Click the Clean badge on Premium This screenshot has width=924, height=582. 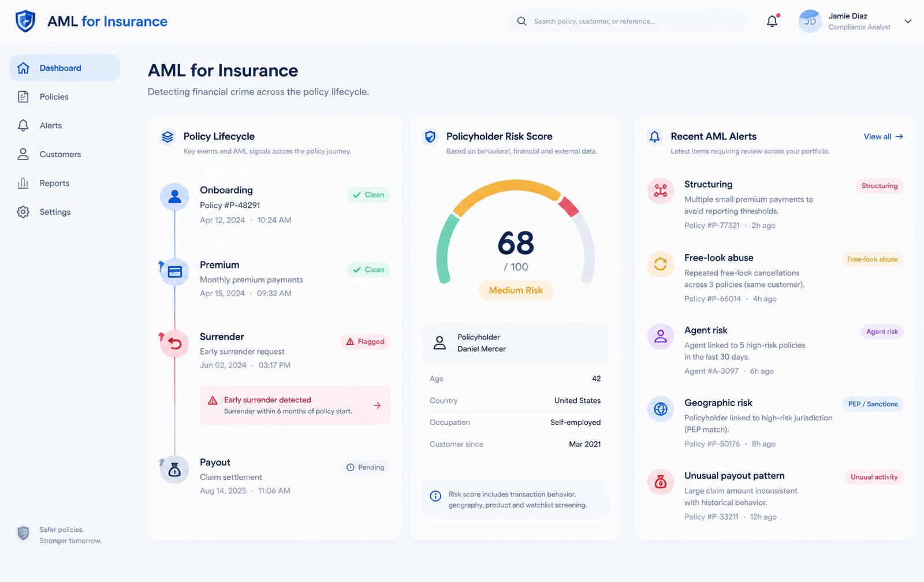[x=368, y=270]
